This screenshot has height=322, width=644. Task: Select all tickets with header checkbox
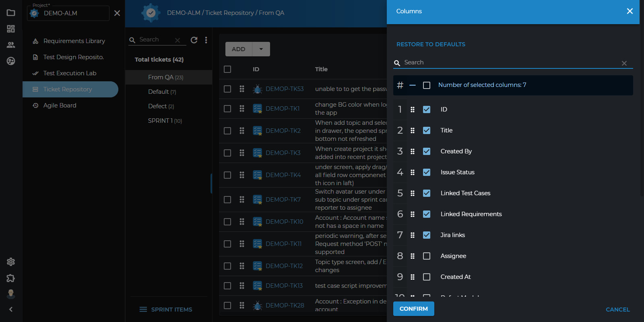coord(227,69)
